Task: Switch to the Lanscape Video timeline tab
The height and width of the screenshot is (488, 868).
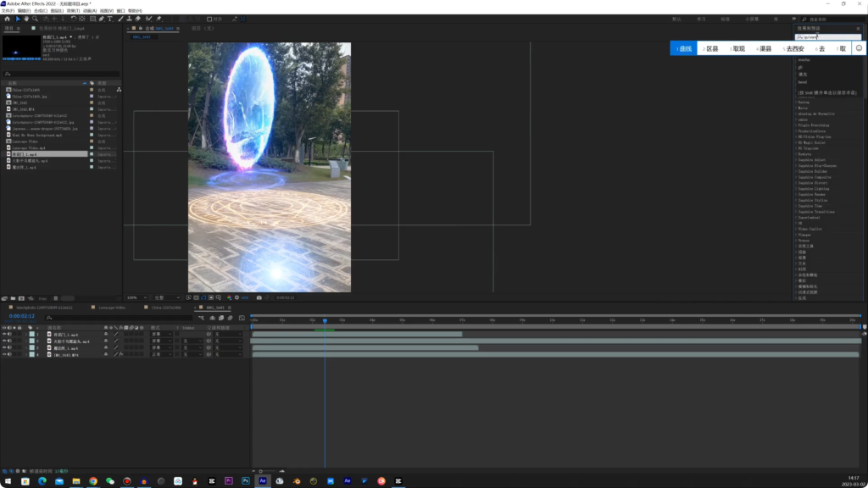Action: point(113,308)
